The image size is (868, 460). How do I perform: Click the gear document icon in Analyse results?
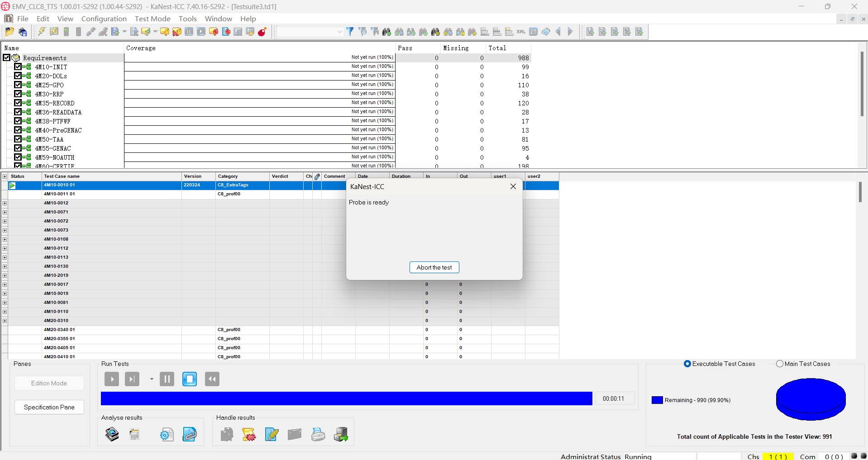click(x=167, y=435)
